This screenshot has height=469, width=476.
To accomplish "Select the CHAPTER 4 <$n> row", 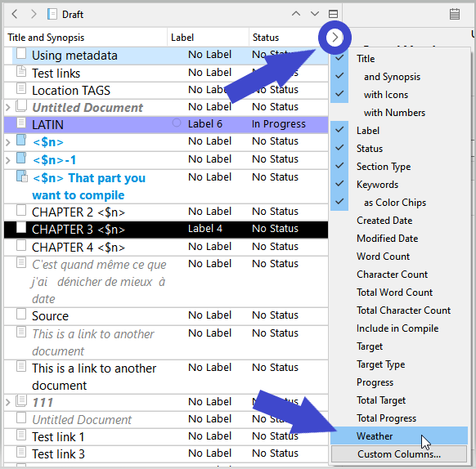I will coord(166,247).
